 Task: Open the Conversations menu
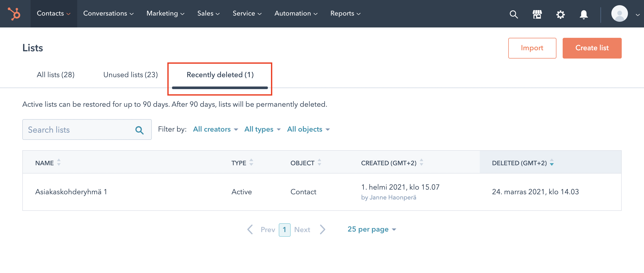(x=108, y=13)
